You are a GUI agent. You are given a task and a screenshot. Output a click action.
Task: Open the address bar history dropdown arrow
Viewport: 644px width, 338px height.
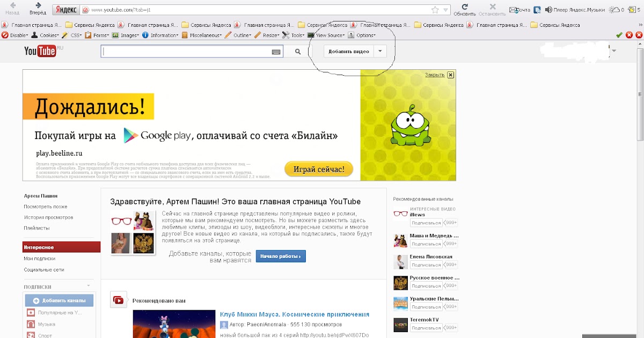coord(445,10)
